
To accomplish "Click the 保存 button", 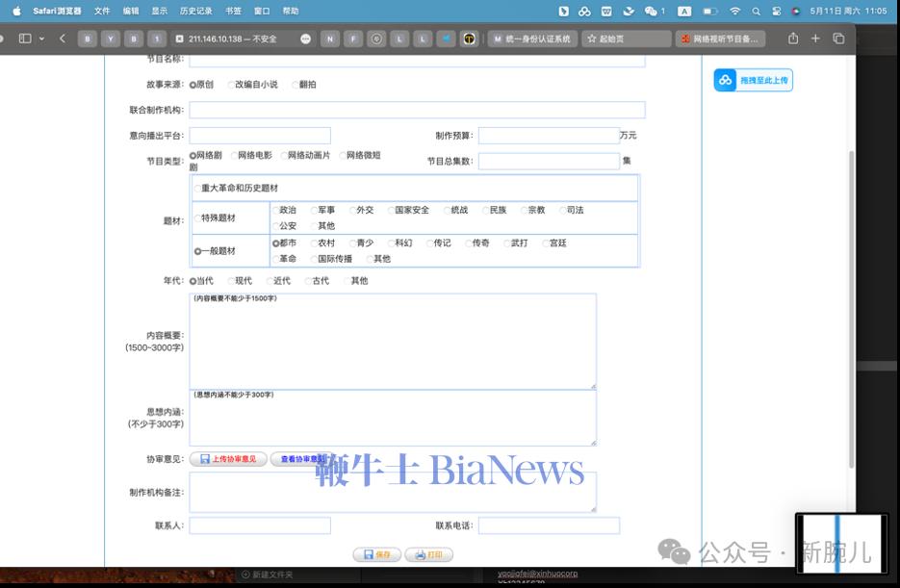I will [x=377, y=554].
